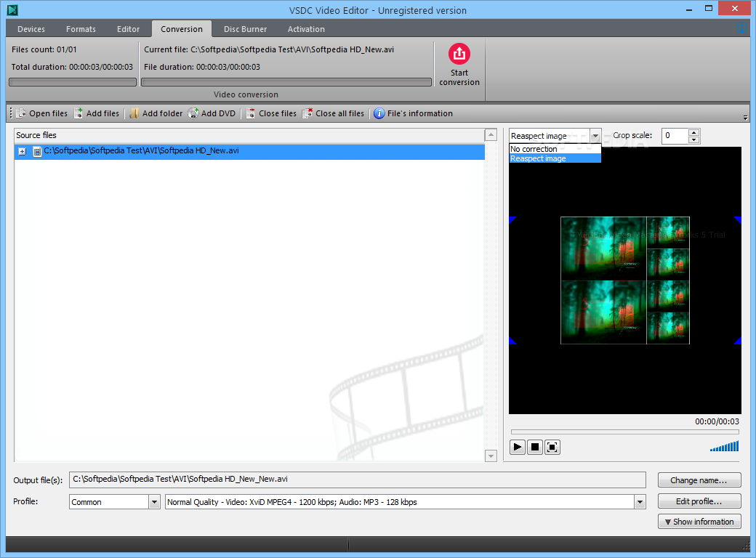Click Open files in toolbar
Viewport: 756px width, 558px height.
point(41,113)
